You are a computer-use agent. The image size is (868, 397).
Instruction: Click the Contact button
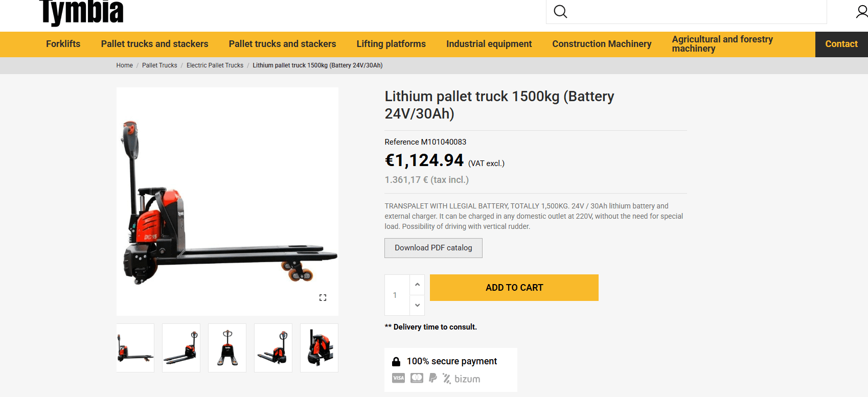tap(841, 44)
